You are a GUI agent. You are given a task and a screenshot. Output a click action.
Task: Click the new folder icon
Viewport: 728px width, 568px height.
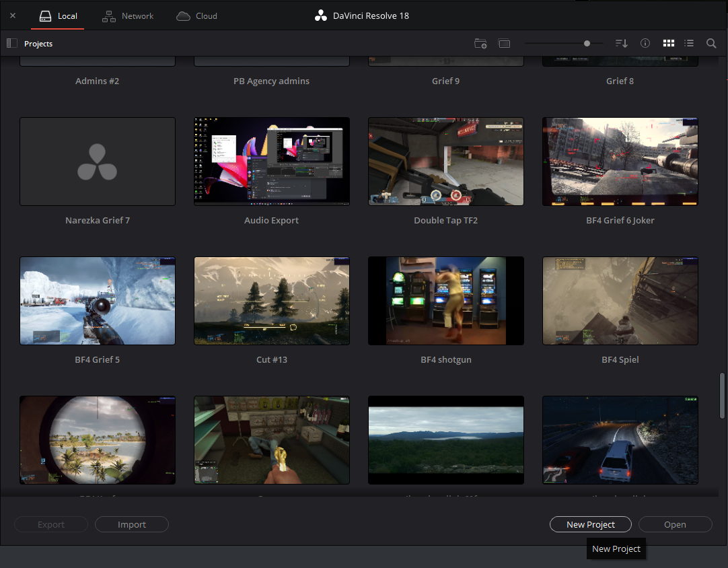click(x=480, y=44)
